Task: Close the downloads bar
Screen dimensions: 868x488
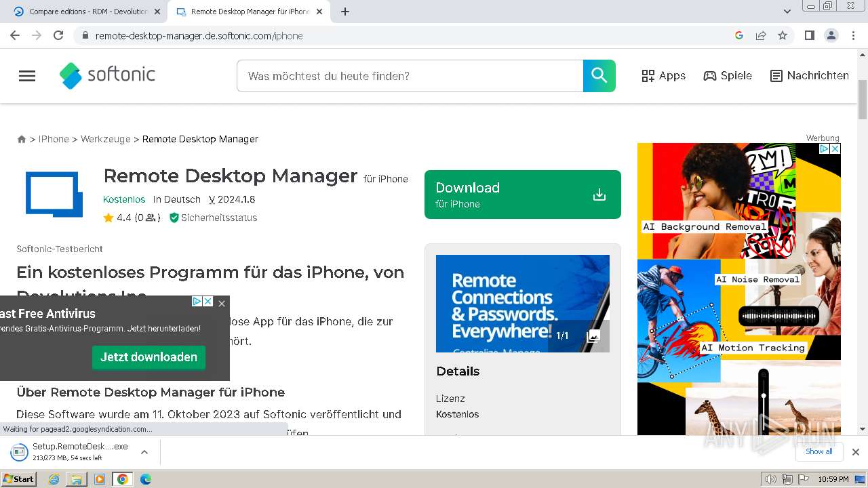Action: [x=856, y=451]
